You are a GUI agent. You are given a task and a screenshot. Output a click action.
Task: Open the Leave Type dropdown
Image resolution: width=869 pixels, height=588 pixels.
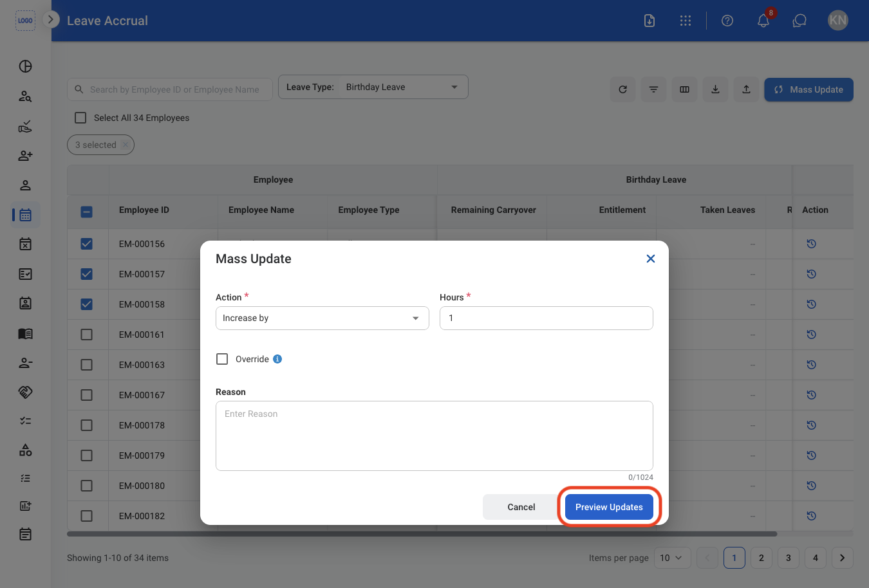click(373, 87)
